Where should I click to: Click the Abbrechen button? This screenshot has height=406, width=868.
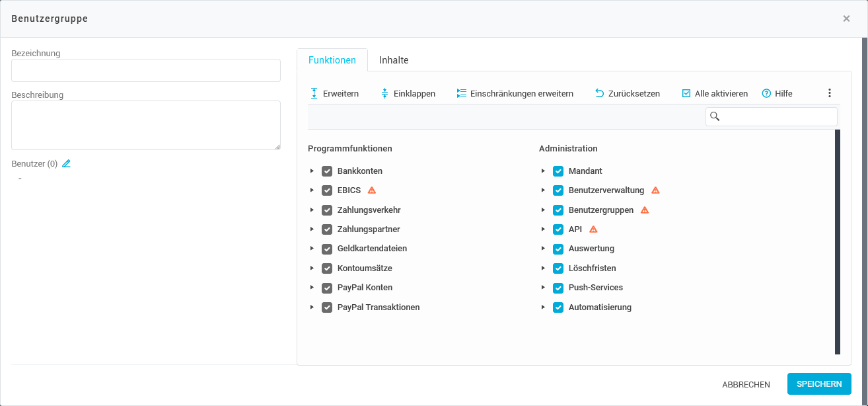746,384
